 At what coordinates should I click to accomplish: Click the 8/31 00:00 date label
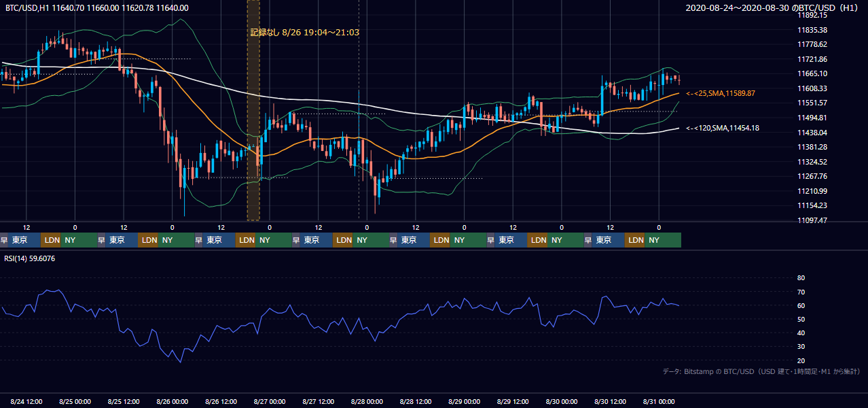click(659, 402)
